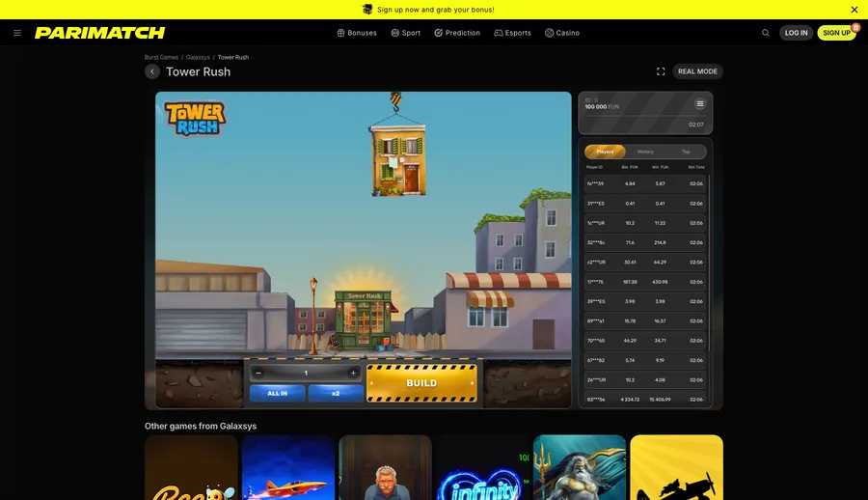Go to the Prediction section
The width and height of the screenshot is (868, 500).
coord(457,33)
